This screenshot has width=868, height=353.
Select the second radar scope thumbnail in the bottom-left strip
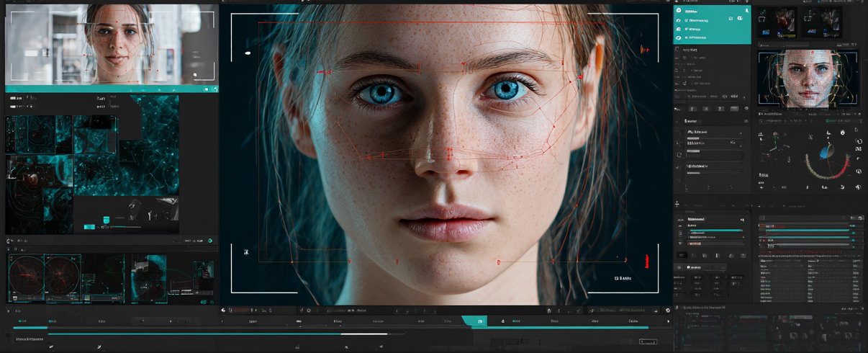[x=63, y=277]
